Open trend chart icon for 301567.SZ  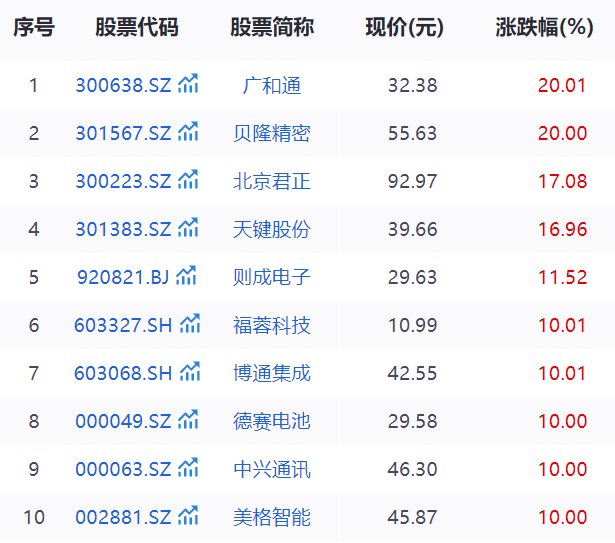tap(188, 132)
